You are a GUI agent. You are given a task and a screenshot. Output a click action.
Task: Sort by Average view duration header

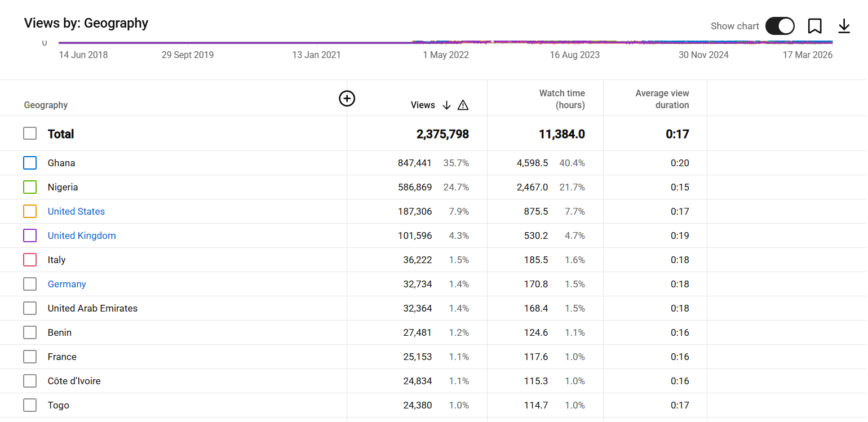tap(662, 99)
